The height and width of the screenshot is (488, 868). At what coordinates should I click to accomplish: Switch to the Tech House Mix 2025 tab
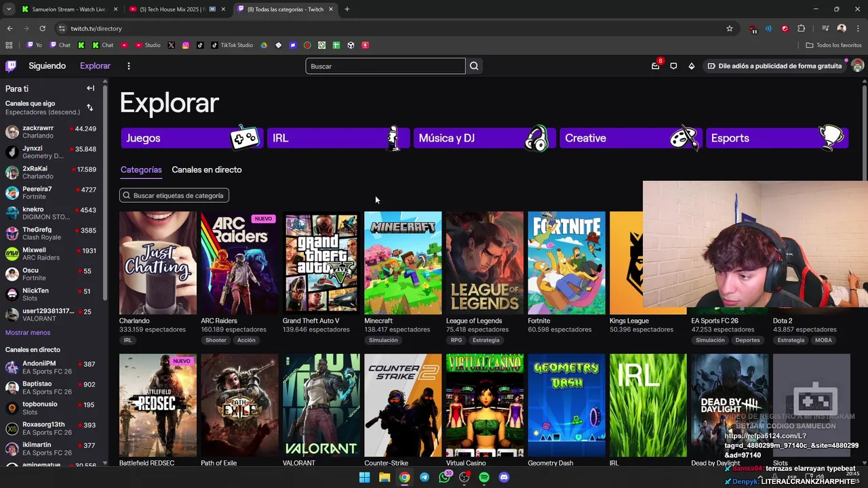tap(176, 9)
